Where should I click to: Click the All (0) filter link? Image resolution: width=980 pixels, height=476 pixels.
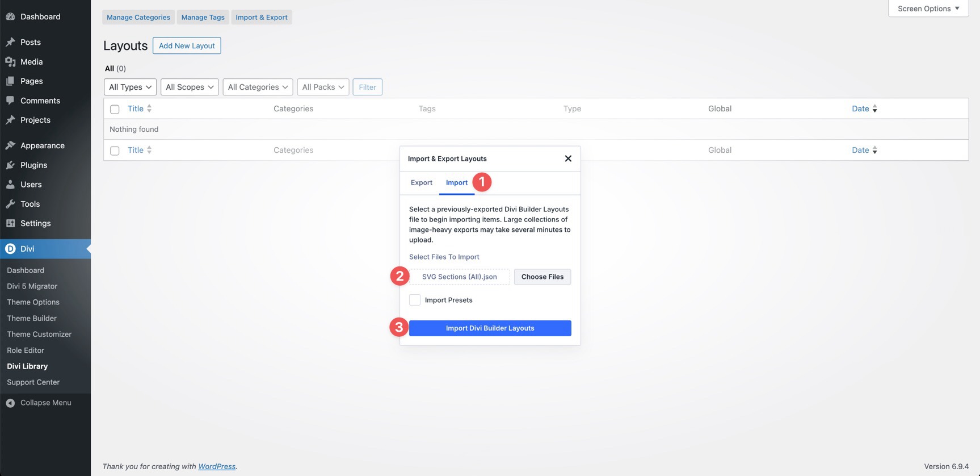115,68
